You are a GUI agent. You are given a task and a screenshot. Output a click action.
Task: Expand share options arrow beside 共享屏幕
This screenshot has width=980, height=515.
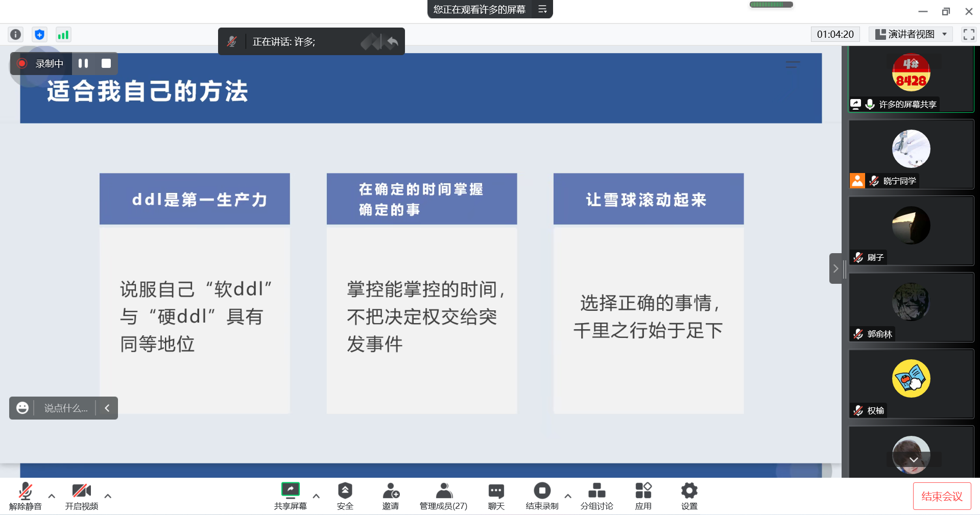click(x=316, y=496)
